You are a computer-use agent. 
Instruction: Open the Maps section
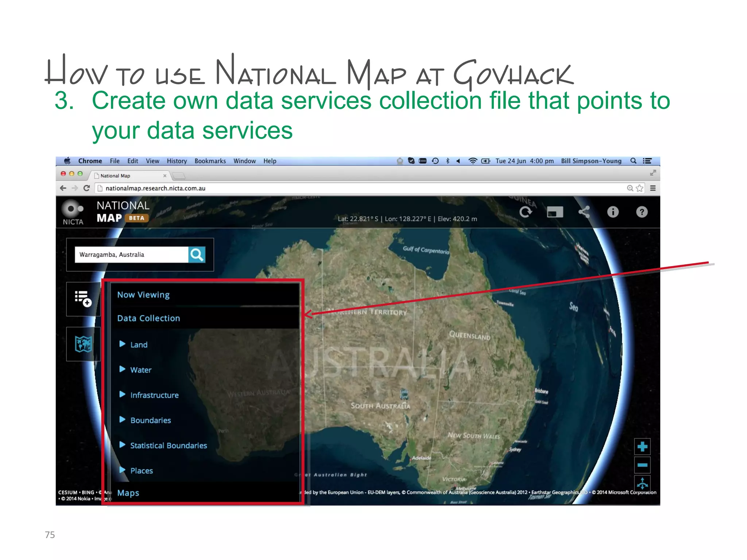coord(128,493)
